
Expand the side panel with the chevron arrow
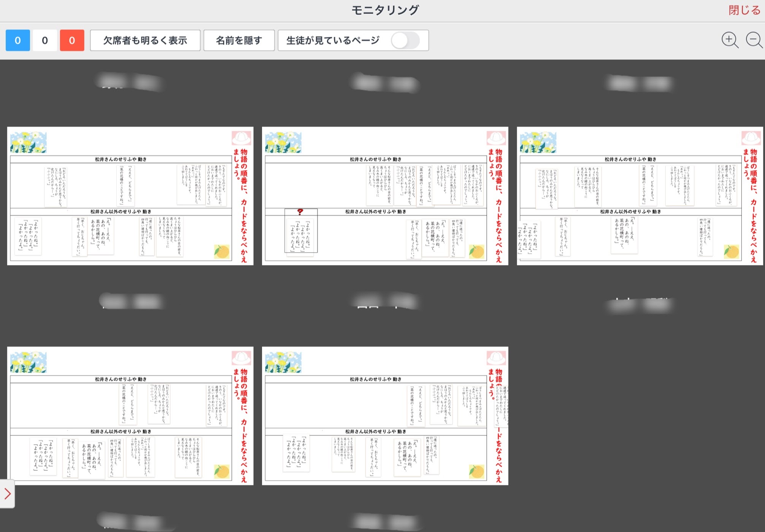pyautogui.click(x=8, y=494)
